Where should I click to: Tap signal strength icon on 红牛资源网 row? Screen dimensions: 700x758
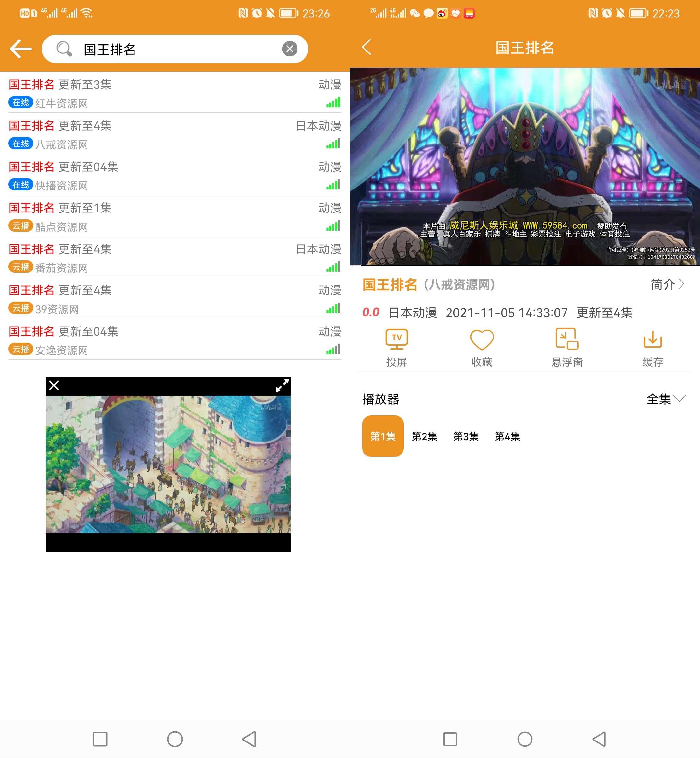coord(333,102)
